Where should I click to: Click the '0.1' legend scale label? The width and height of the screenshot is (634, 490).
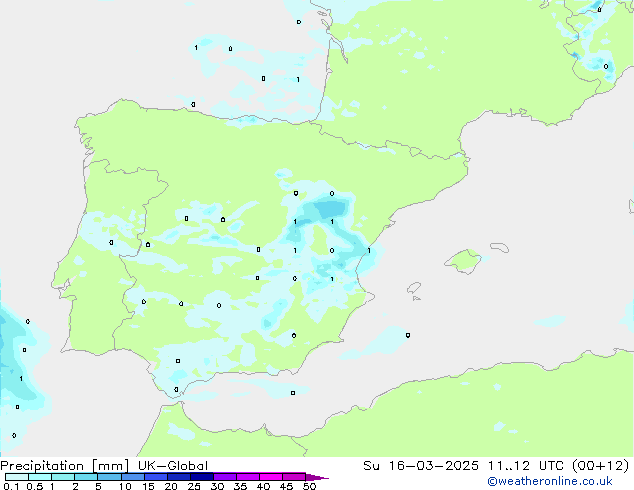click(11, 486)
